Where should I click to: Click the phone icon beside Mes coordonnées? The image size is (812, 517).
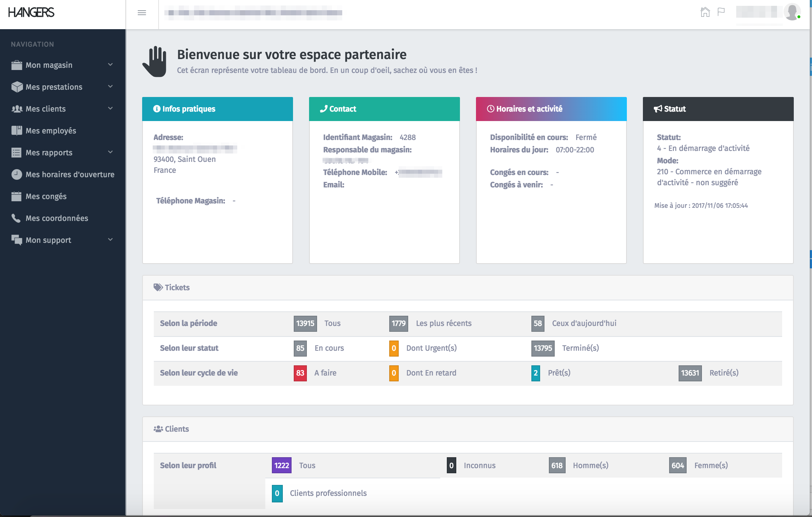[16, 218]
